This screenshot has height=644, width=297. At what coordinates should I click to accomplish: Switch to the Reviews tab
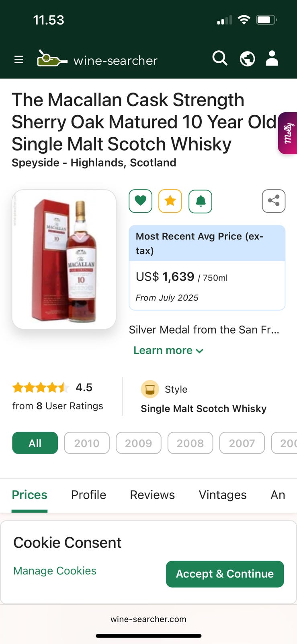pos(152,495)
